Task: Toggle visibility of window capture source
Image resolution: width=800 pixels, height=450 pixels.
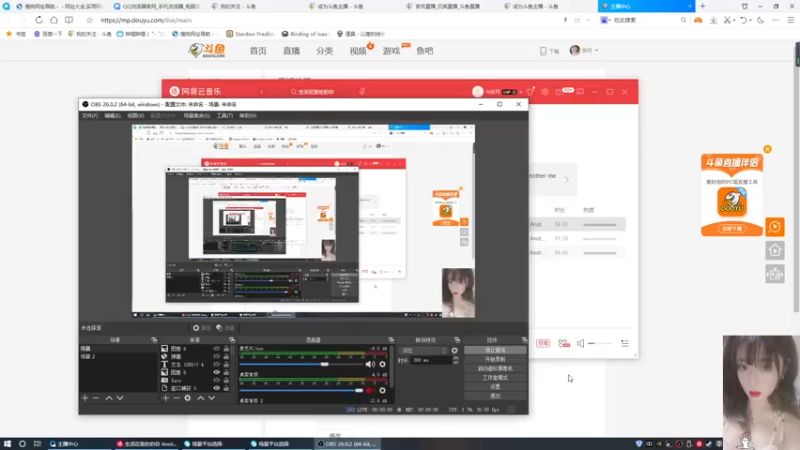Action: 216,388
